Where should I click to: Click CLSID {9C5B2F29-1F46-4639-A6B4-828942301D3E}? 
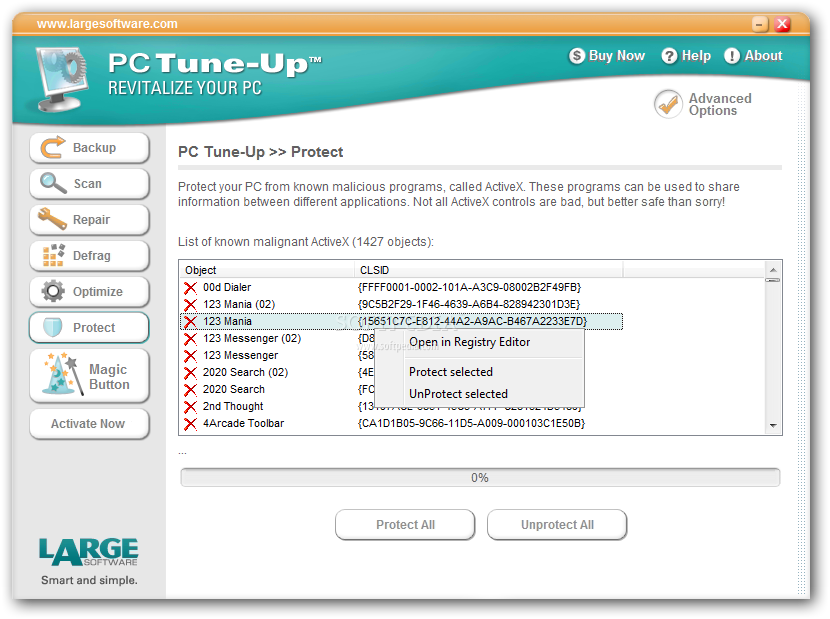469,304
